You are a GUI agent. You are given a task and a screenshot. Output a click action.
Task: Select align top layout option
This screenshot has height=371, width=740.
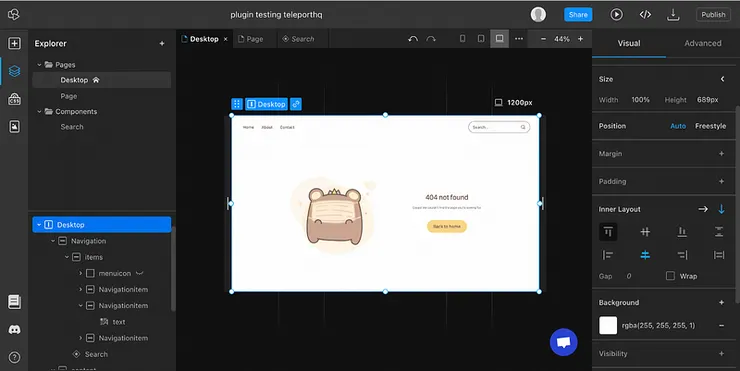608,232
